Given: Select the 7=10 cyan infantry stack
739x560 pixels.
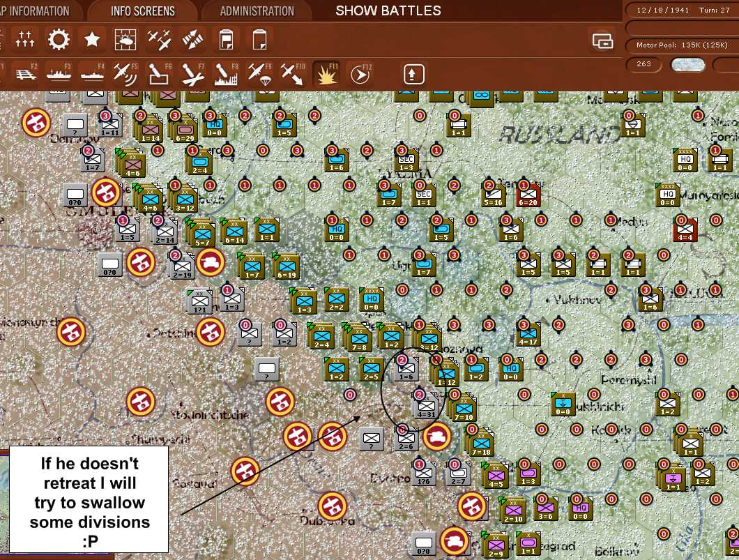Looking at the screenshot, I should [464, 409].
